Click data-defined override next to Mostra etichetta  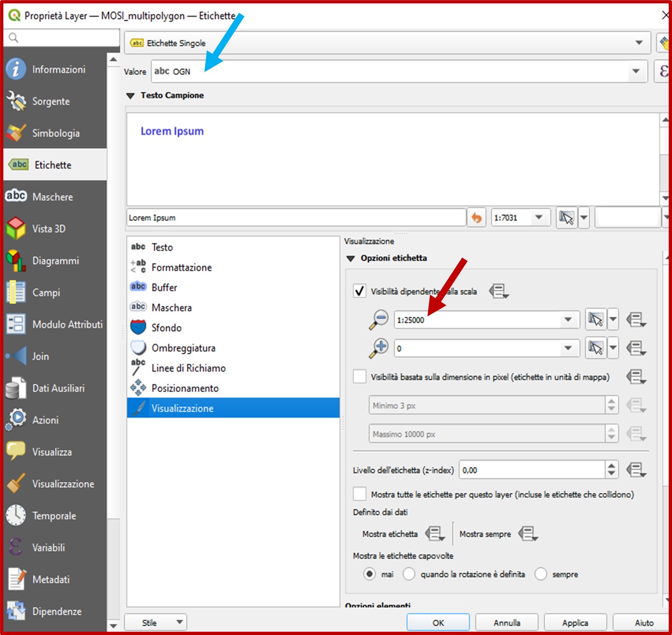click(x=434, y=533)
